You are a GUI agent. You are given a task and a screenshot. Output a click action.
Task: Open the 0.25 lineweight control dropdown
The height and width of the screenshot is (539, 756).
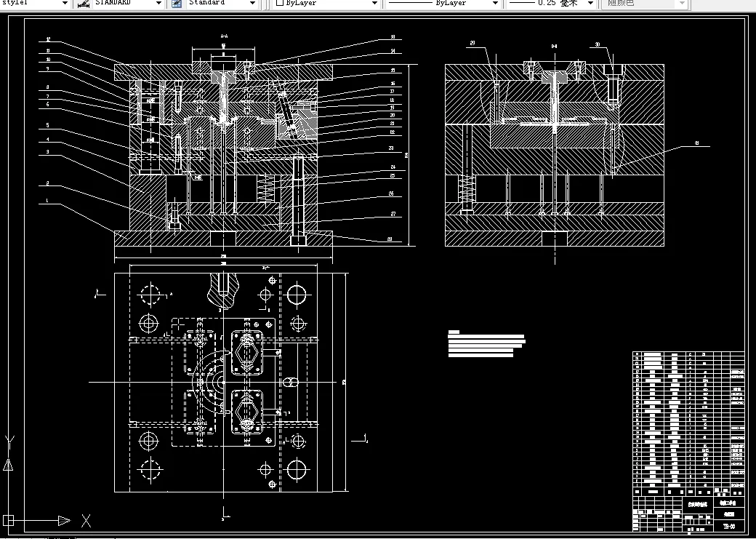click(590, 3)
